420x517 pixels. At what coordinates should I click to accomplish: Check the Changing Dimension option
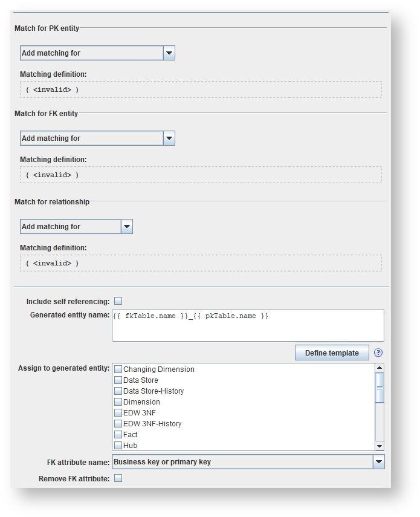(118, 369)
